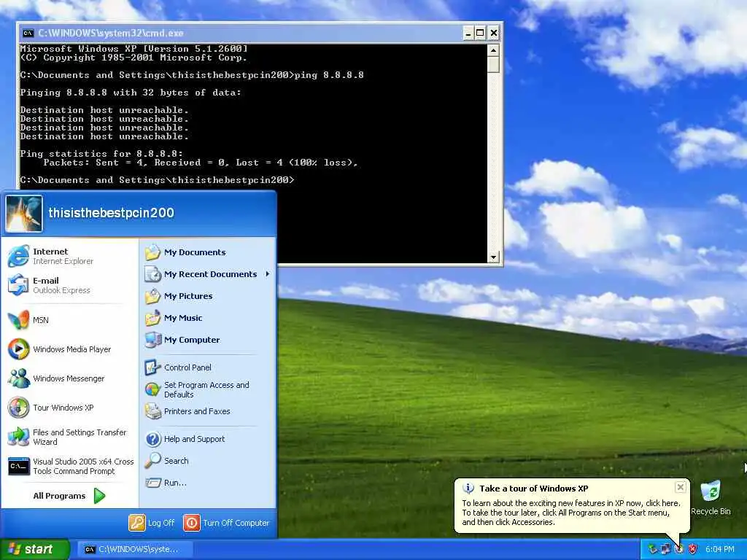Open Printers and Faxes
The width and height of the screenshot is (747, 560).
(208, 411)
